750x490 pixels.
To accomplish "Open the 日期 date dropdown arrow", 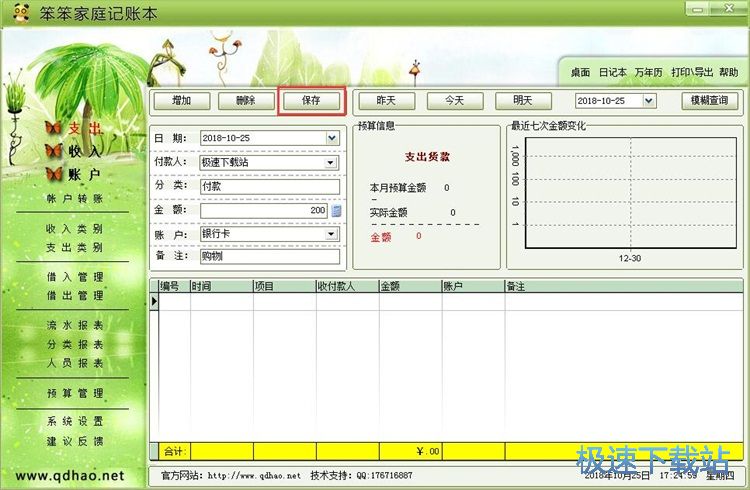I will 332,138.
